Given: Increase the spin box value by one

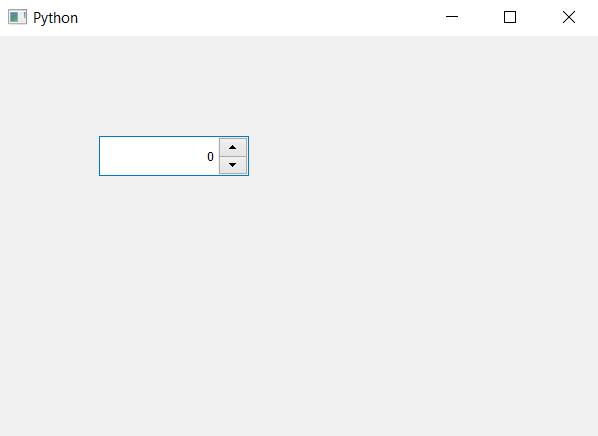Looking at the screenshot, I should pos(233,147).
